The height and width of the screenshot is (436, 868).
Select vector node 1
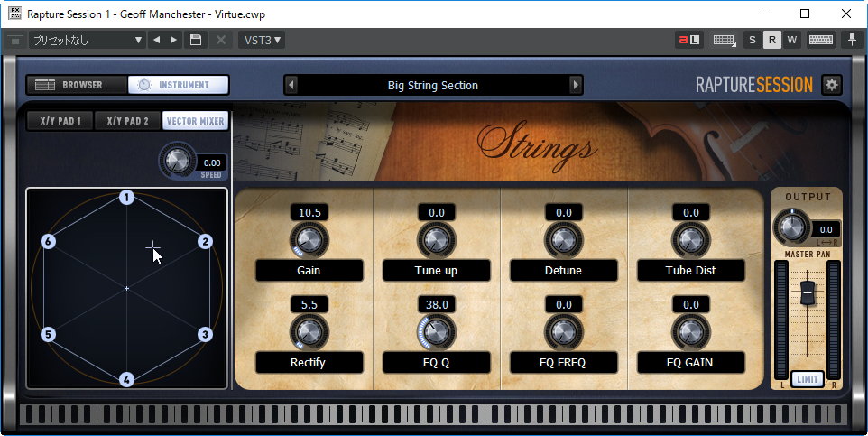tap(126, 197)
